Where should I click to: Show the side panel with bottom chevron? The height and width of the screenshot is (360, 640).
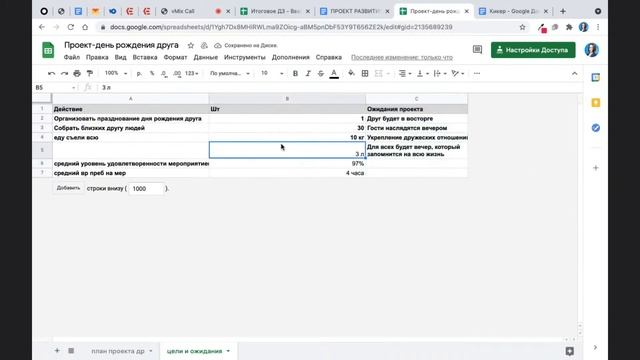tap(595, 347)
